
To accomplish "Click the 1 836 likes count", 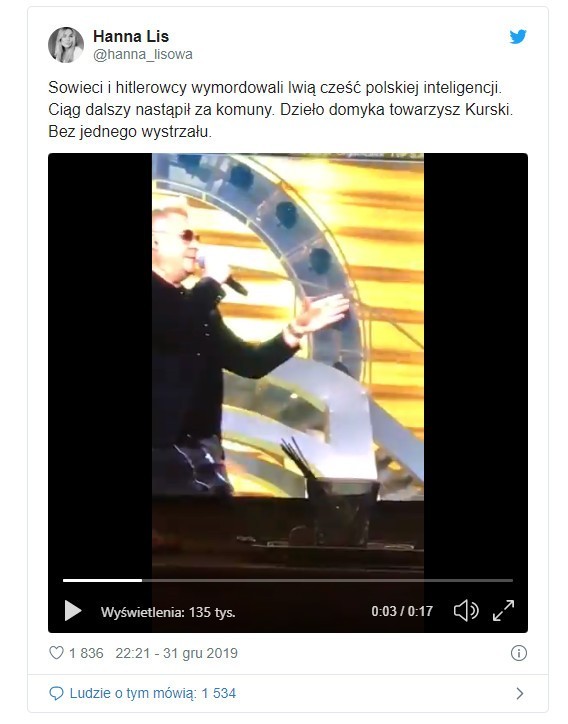I will point(86,653).
